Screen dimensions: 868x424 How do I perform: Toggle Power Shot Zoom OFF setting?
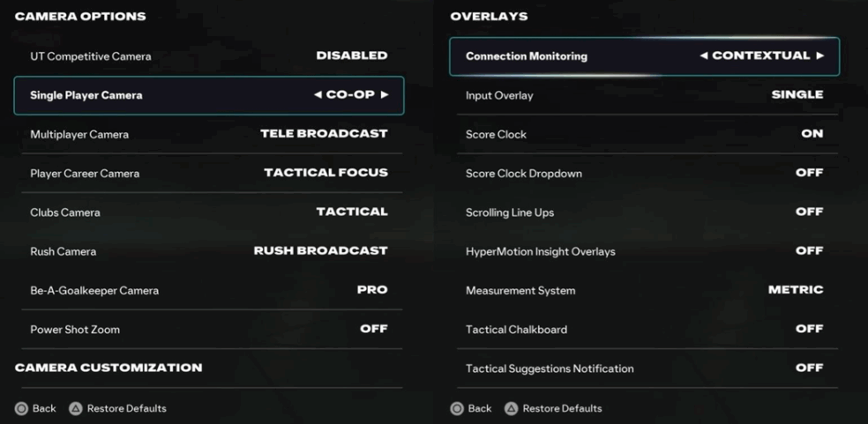(x=373, y=329)
